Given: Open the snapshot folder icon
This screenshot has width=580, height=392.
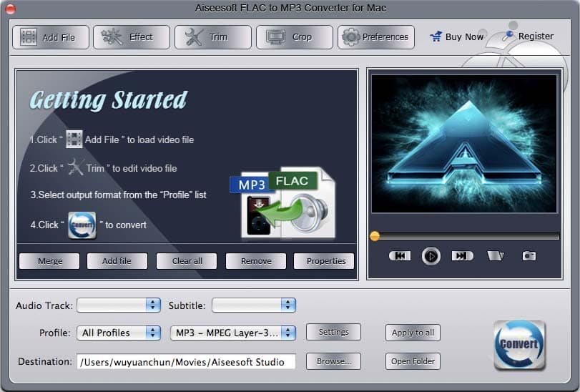Looking at the screenshot, I should tap(496, 255).
